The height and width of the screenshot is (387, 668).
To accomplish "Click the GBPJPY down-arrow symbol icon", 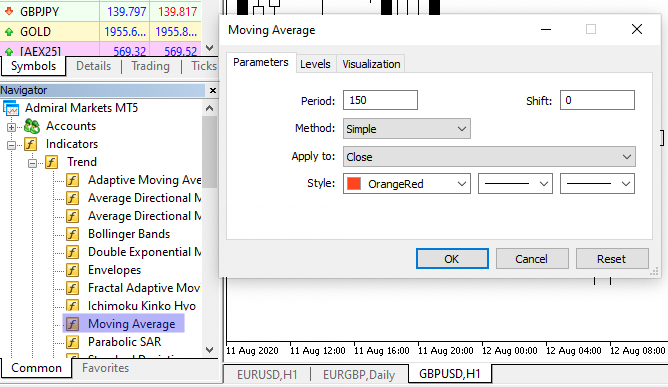I will click(9, 12).
